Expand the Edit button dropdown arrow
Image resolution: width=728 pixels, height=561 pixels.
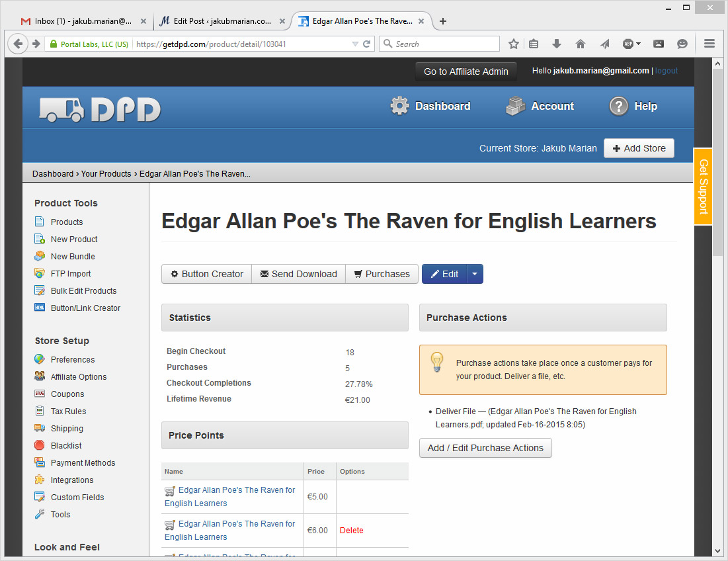(475, 273)
